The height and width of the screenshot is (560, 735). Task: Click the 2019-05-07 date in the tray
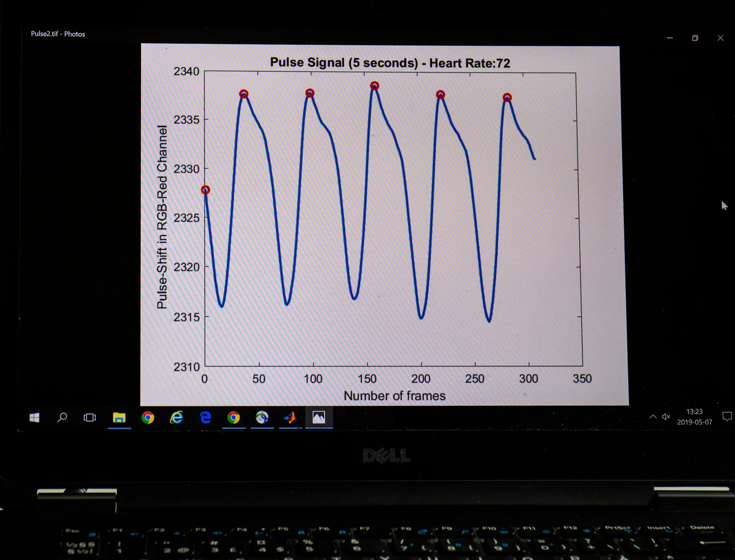click(x=694, y=422)
